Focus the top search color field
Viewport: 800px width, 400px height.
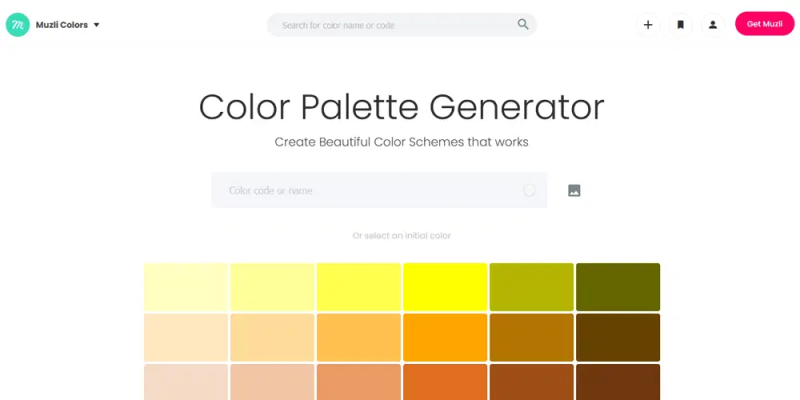click(x=402, y=24)
